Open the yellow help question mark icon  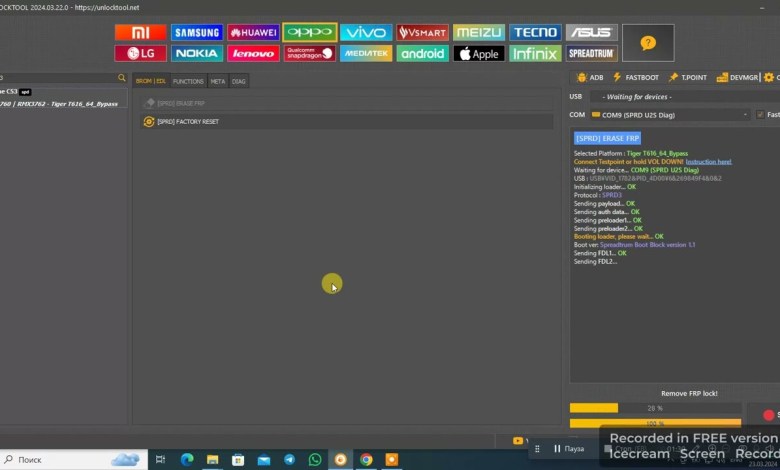click(648, 43)
